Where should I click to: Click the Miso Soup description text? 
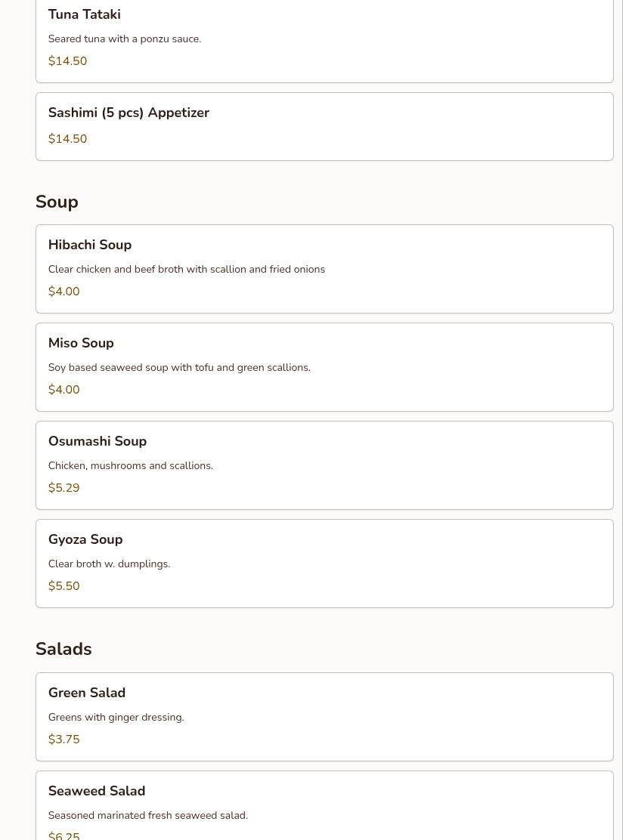click(x=179, y=367)
